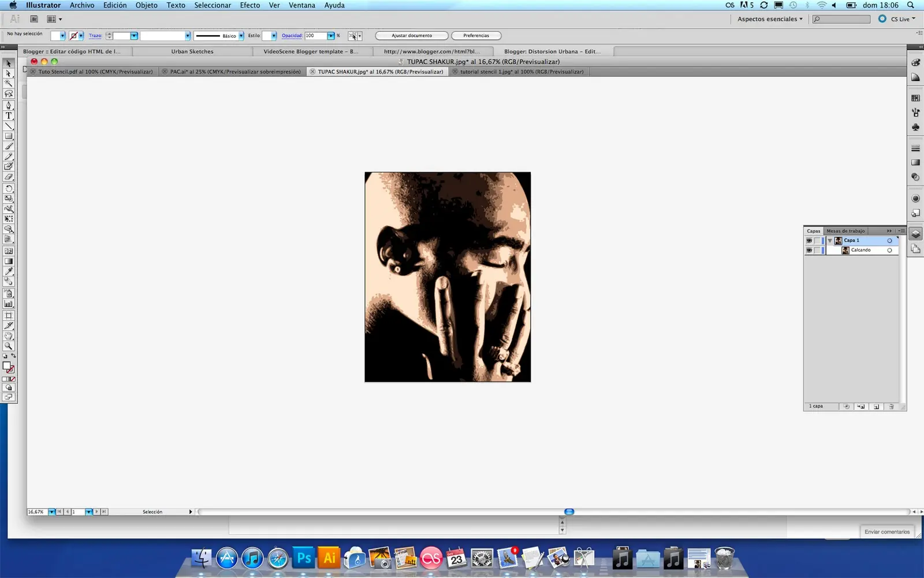Open the Básico brush definition dropdown
Viewport: 924px width, 578px height.
pyautogui.click(x=241, y=36)
